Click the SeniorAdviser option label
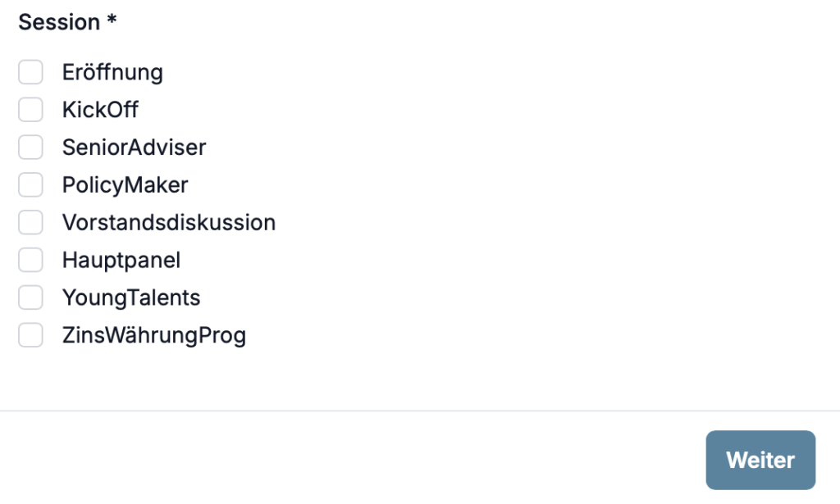The height and width of the screenshot is (504, 840). click(x=134, y=148)
